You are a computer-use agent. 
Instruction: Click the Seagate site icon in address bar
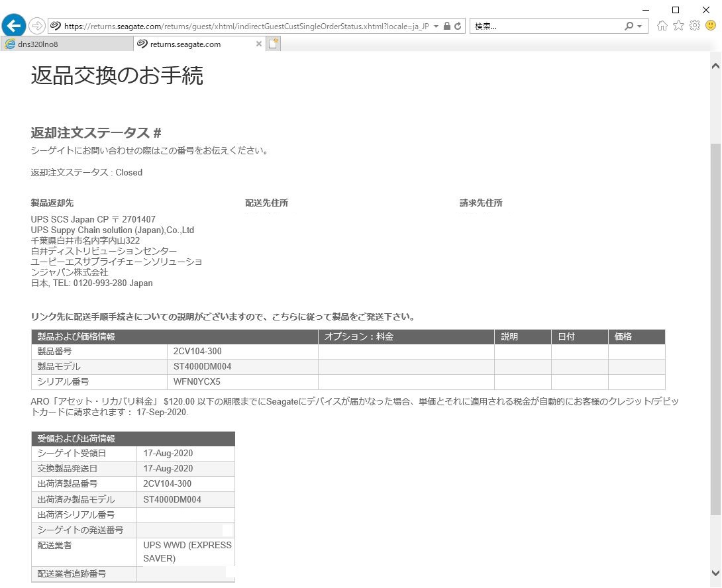[55, 26]
